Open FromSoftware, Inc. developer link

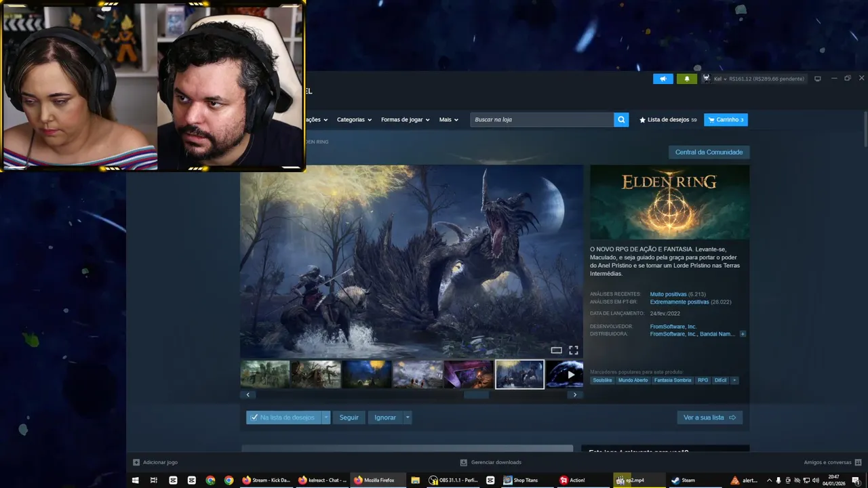pos(673,327)
